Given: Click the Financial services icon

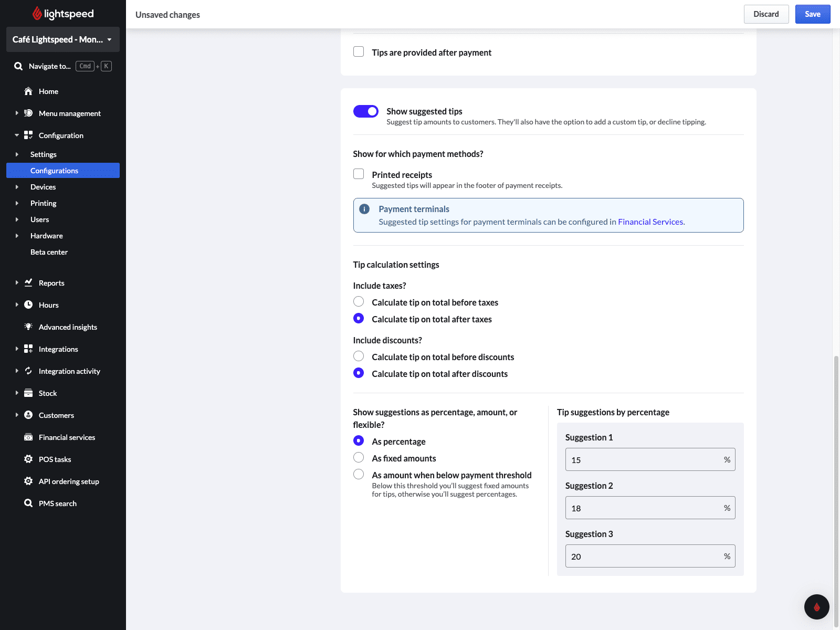Looking at the screenshot, I should point(28,437).
